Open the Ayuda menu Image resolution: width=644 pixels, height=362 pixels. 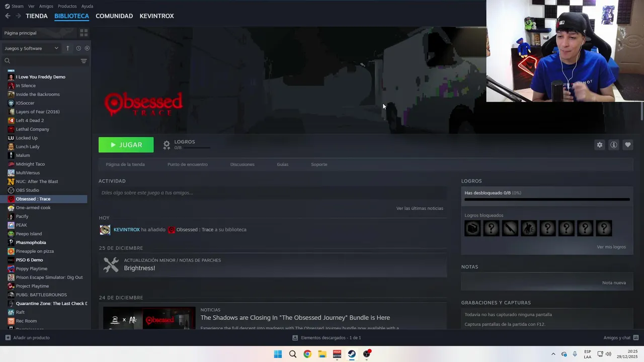click(x=87, y=6)
